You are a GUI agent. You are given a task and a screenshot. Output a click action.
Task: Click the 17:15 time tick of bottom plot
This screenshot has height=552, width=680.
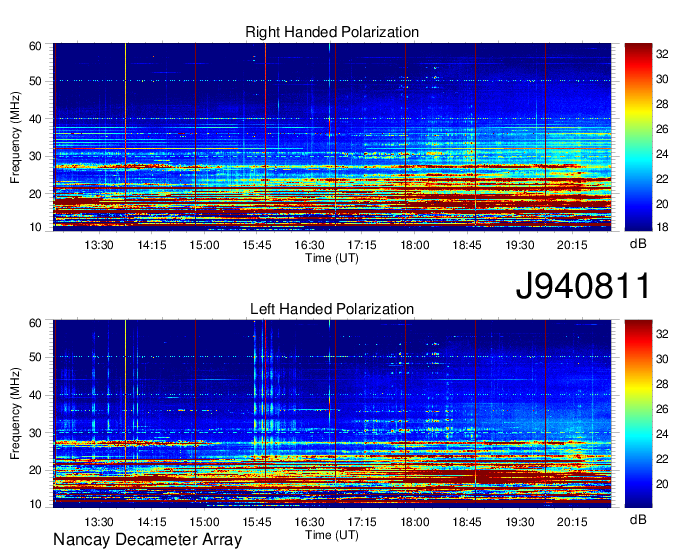(362, 522)
